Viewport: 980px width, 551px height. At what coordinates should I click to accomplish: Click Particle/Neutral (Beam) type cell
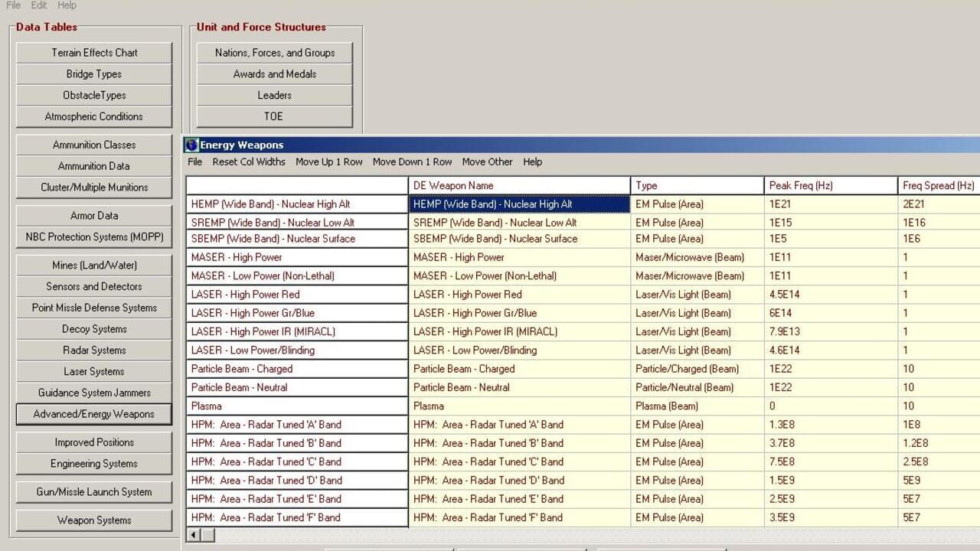698,387
